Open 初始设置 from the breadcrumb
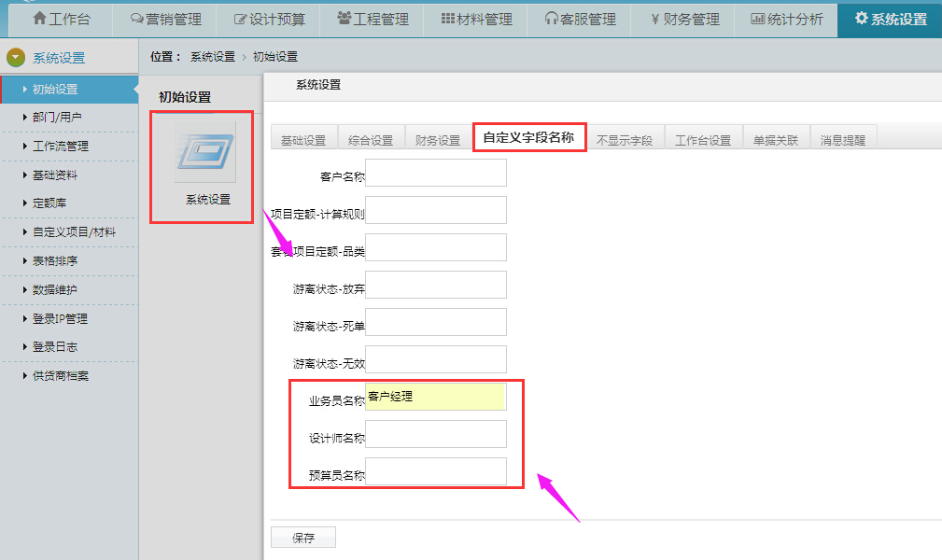Image resolution: width=942 pixels, height=560 pixels. [x=278, y=56]
